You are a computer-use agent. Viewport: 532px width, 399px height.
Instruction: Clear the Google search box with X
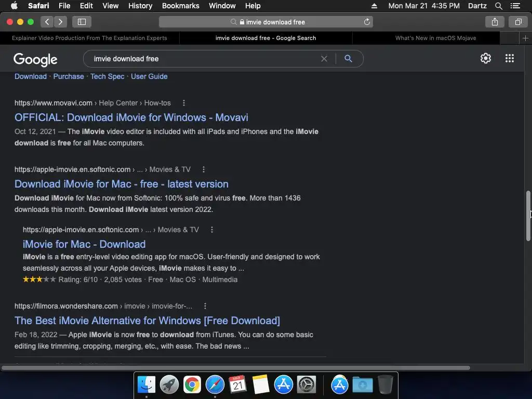pyautogui.click(x=324, y=59)
